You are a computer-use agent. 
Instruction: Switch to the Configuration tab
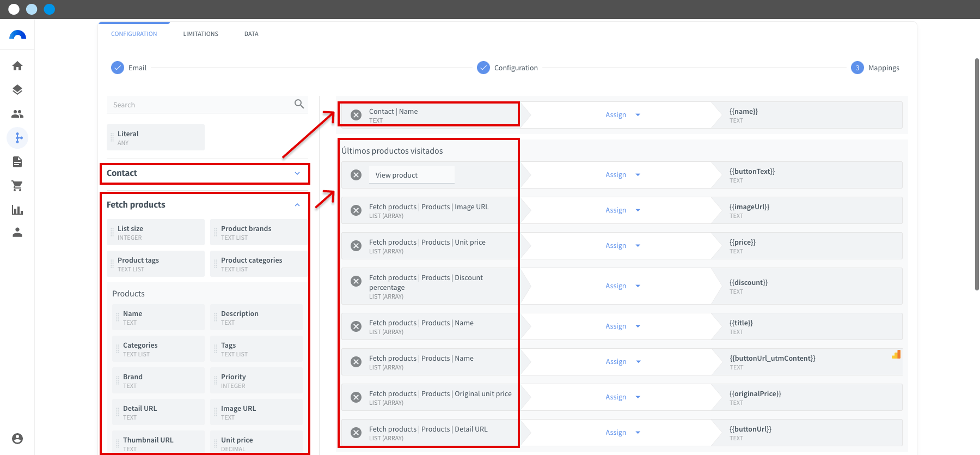click(134, 34)
